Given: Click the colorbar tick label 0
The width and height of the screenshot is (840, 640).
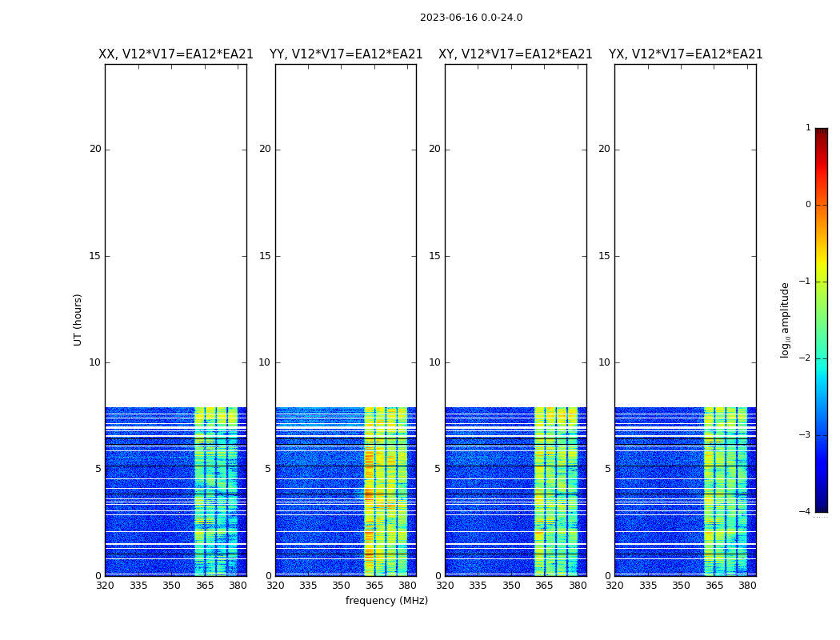Looking at the screenshot, I should coord(807,205).
